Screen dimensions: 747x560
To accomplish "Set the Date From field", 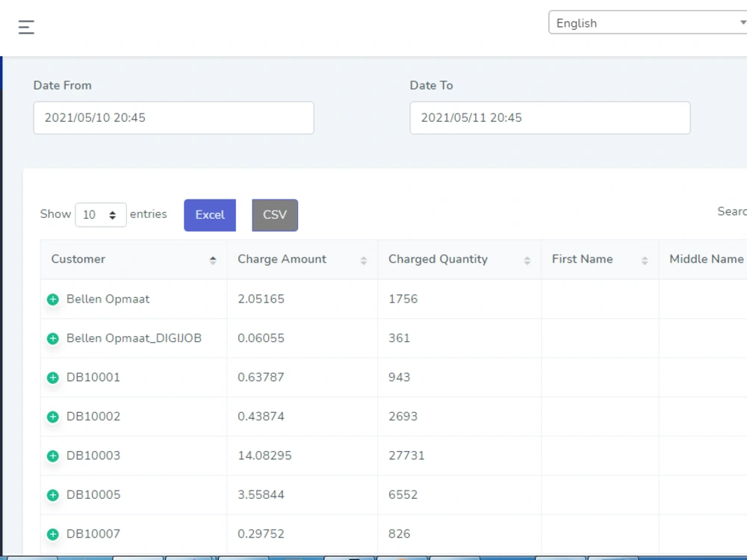I will coord(173,118).
